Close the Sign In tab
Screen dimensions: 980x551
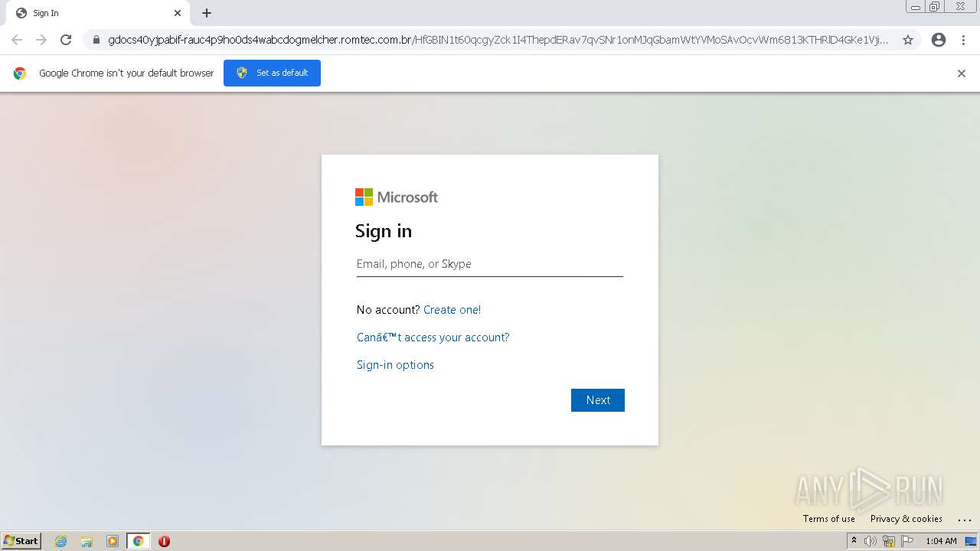click(178, 13)
